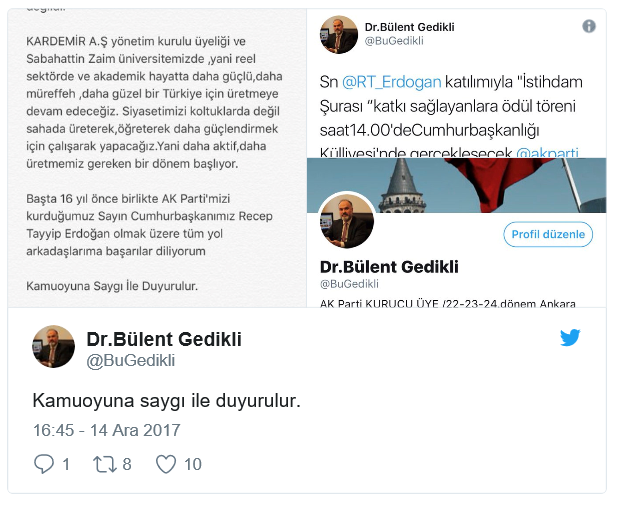Open the statement text image on left

[x=157, y=158]
